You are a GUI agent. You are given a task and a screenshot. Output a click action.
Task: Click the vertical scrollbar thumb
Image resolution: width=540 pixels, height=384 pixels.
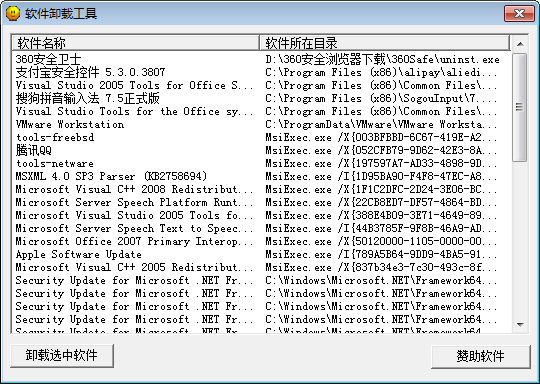pyautogui.click(x=520, y=107)
